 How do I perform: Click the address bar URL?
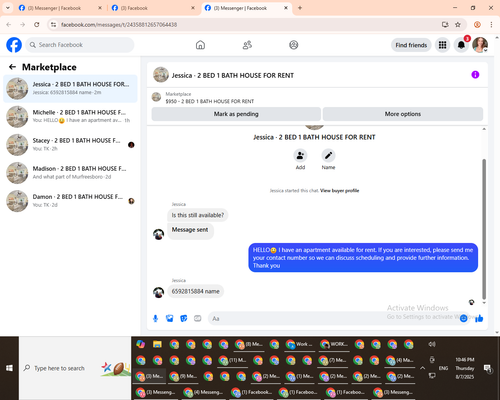(119, 25)
